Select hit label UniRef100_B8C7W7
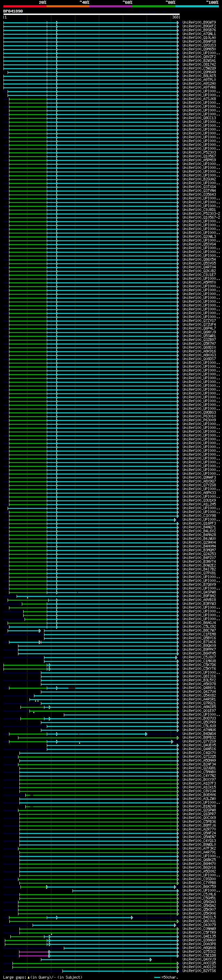The width and height of the screenshot is (222, 980). pos(199,630)
